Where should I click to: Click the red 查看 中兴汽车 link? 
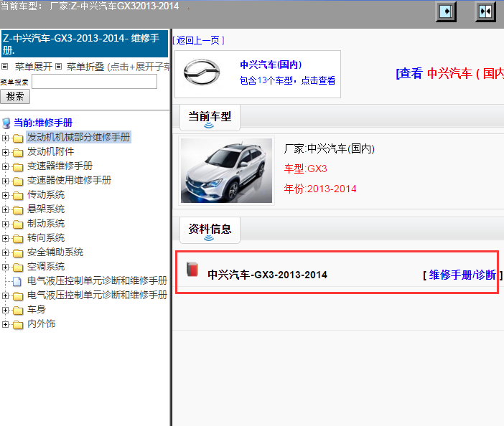point(450,74)
